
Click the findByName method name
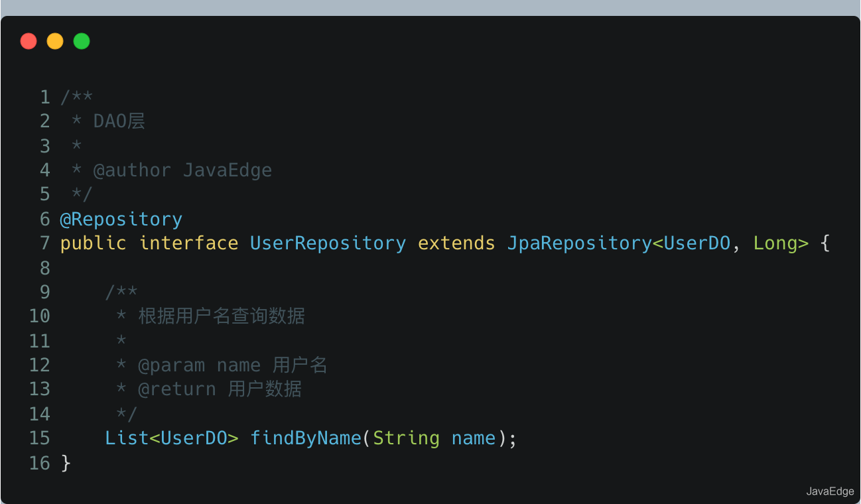point(305,438)
